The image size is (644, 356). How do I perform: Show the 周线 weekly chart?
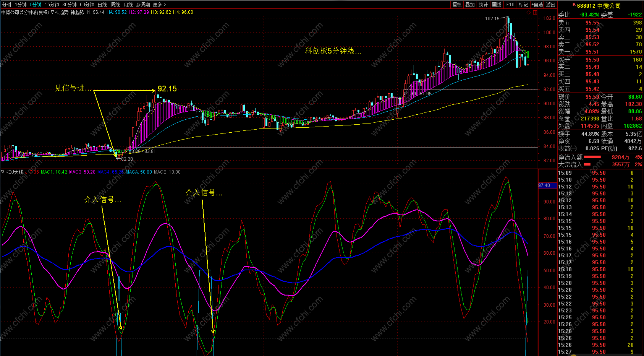tap(115, 5)
